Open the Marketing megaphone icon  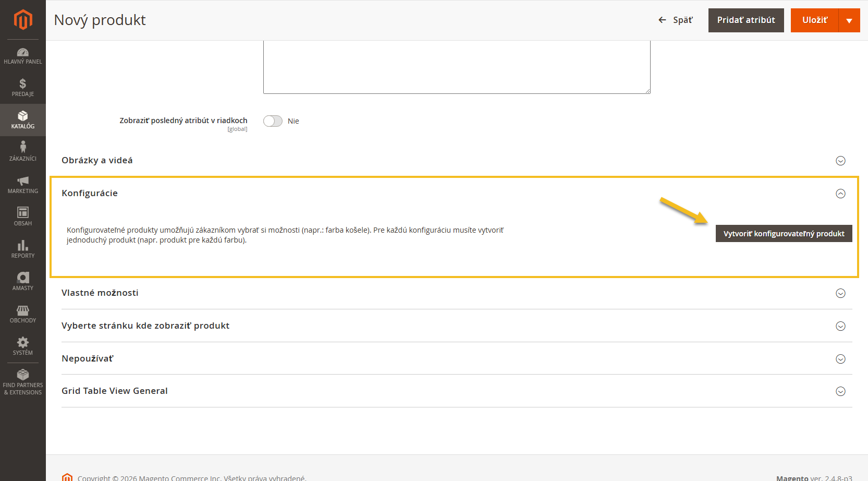coord(23,181)
